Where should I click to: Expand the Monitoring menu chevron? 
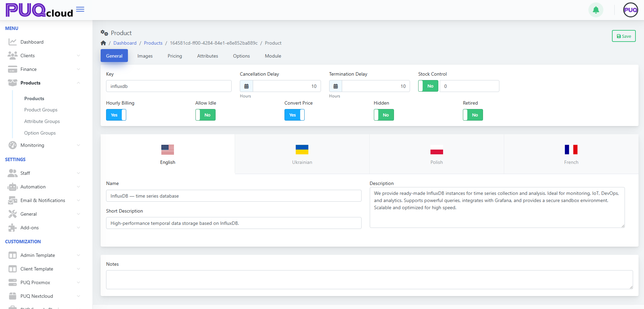[78, 145]
